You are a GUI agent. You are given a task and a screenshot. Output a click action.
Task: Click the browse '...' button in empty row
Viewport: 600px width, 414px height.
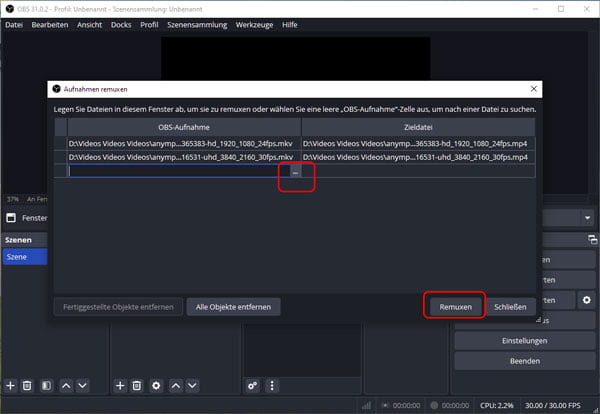[x=295, y=171]
